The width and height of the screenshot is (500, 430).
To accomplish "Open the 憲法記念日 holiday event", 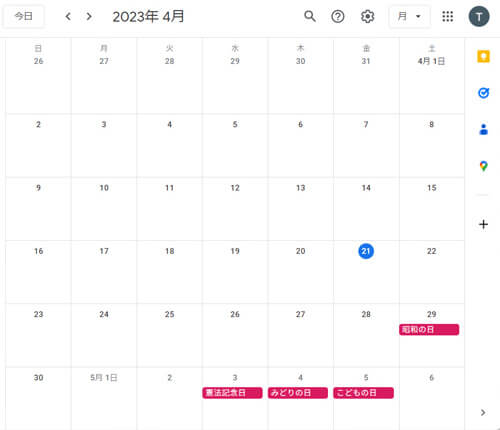I will pyautogui.click(x=232, y=393).
